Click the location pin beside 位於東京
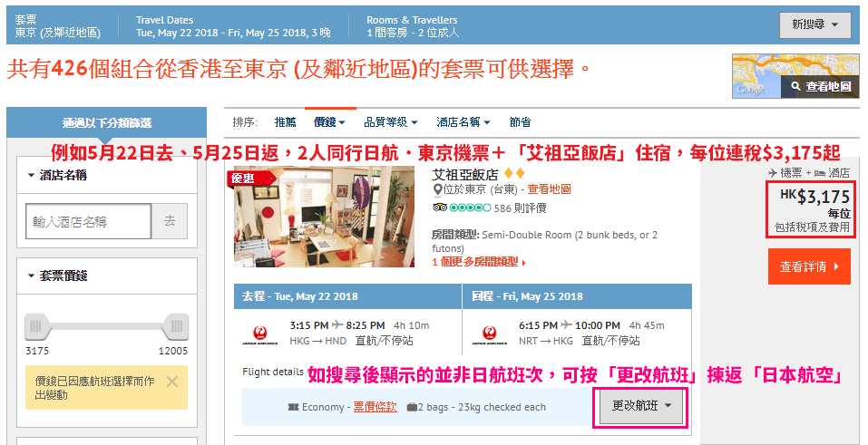868x445 pixels. pos(437,189)
